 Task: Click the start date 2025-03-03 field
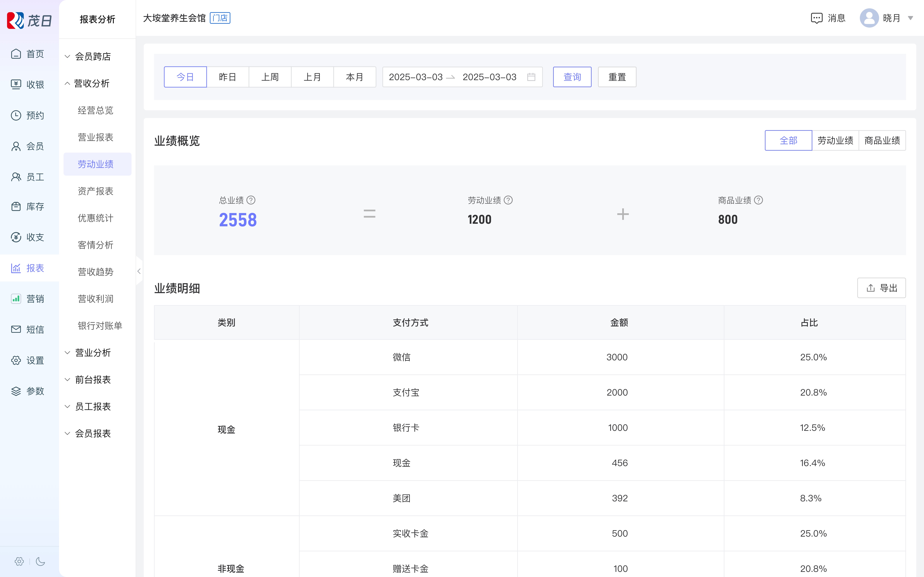click(x=415, y=77)
